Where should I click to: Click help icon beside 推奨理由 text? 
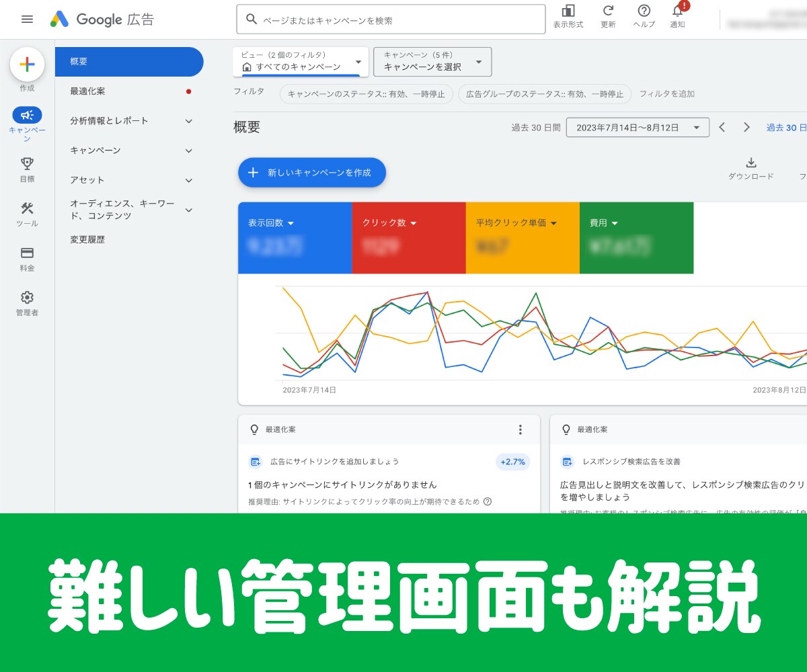tap(488, 501)
